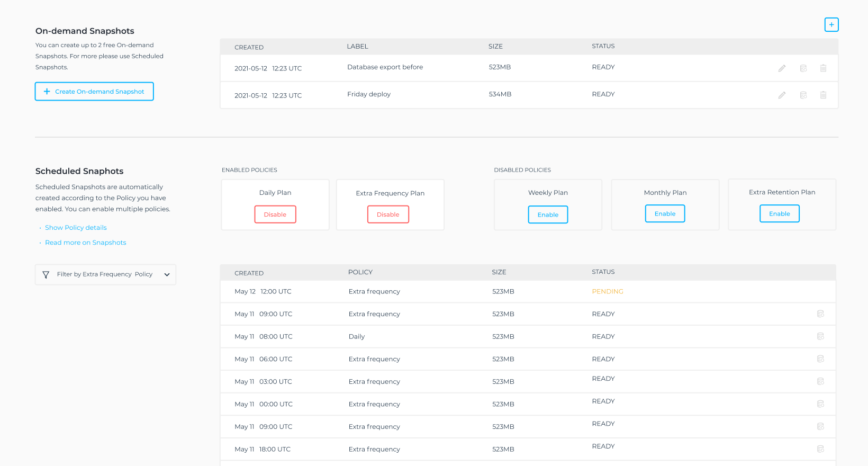
Task: Open the Show Policy details link
Action: click(x=76, y=228)
